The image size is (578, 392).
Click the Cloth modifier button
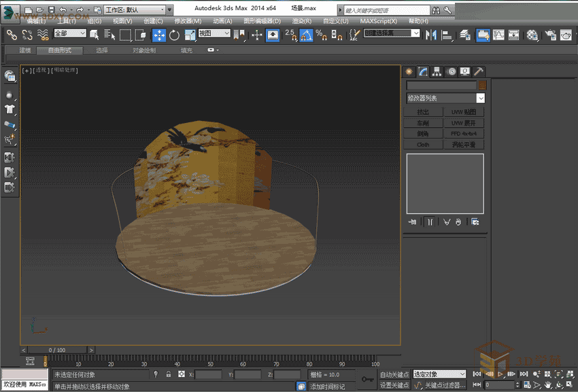pyautogui.click(x=423, y=145)
